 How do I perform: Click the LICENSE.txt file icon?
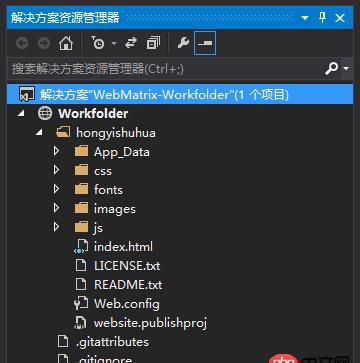click(x=81, y=266)
